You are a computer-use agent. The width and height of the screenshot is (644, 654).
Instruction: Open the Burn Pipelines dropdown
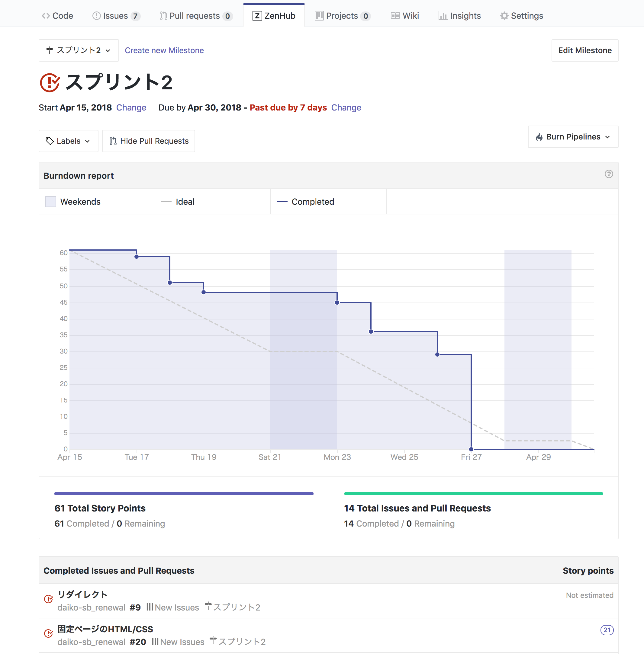point(573,137)
